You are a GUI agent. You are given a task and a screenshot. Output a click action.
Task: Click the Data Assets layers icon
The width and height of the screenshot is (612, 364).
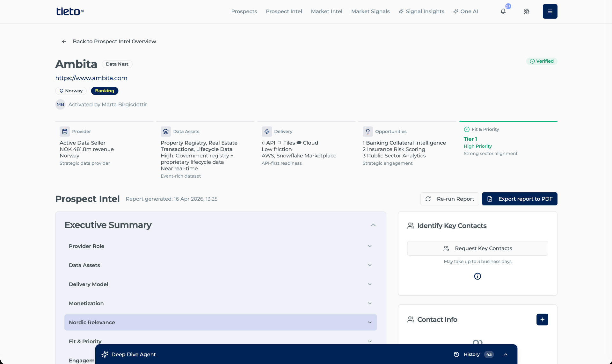click(166, 132)
